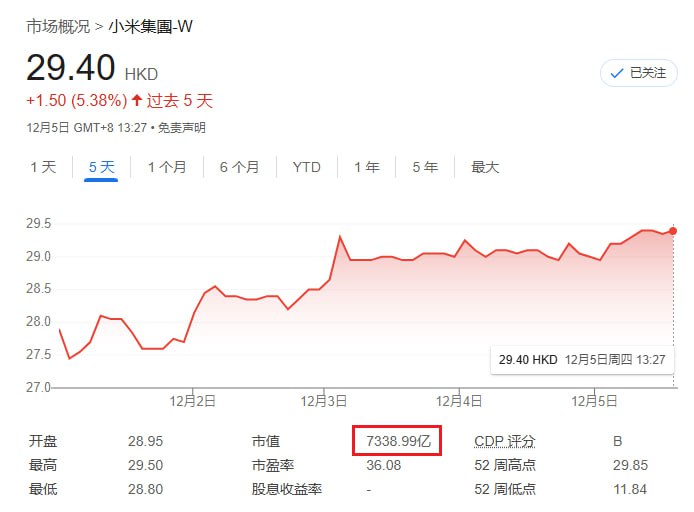The height and width of the screenshot is (512, 694).
Task: Click the current price 29.40
Action: (71, 68)
